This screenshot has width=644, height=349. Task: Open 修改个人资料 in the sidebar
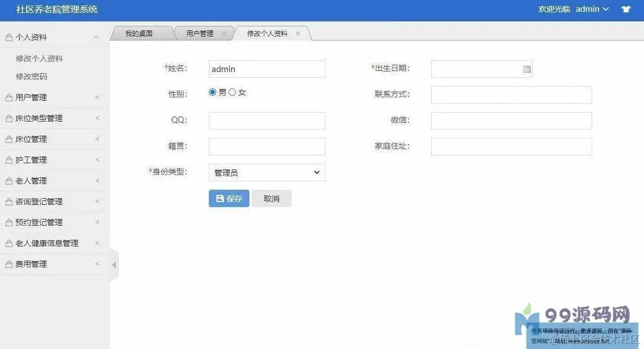click(x=39, y=59)
